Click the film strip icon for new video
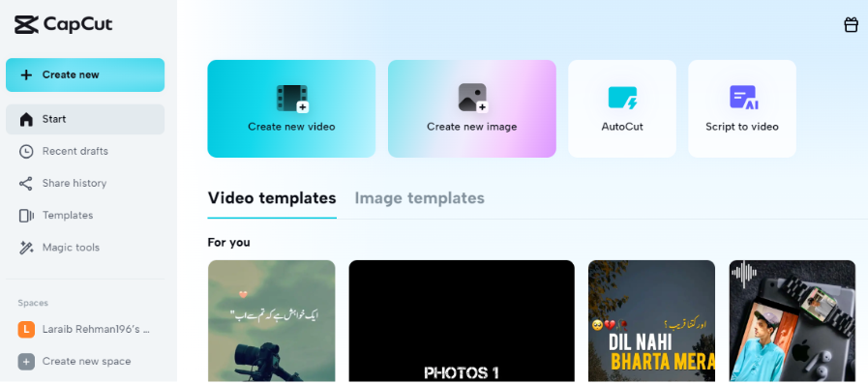The image size is (868, 384). point(291,99)
